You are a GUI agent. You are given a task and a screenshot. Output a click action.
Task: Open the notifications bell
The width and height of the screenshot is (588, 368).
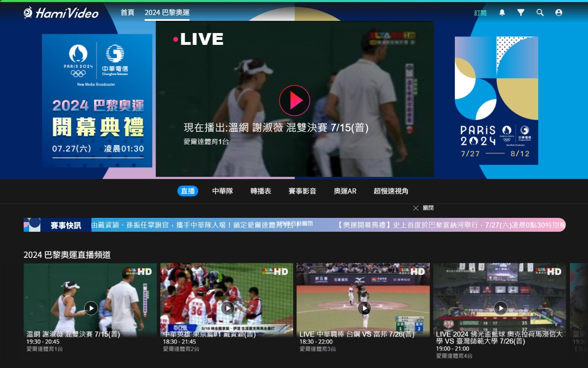pyautogui.click(x=502, y=13)
